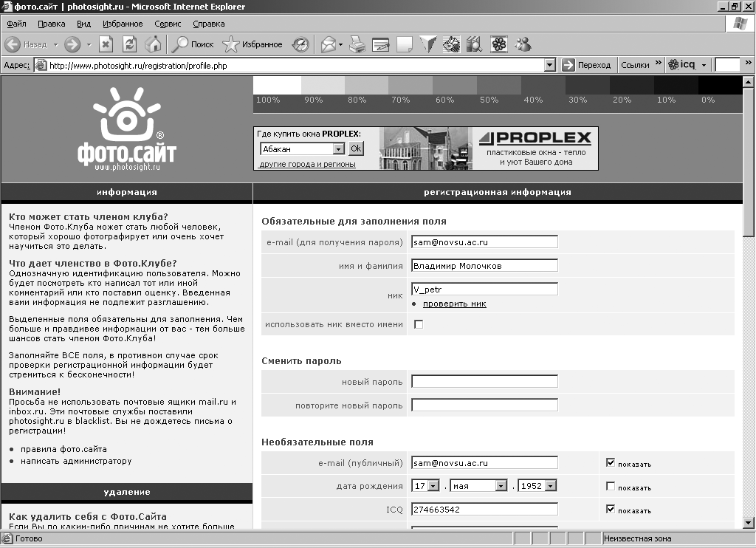The width and height of the screenshot is (756, 548).
Task: Open the Поиск search toolbar button
Action: 193,45
